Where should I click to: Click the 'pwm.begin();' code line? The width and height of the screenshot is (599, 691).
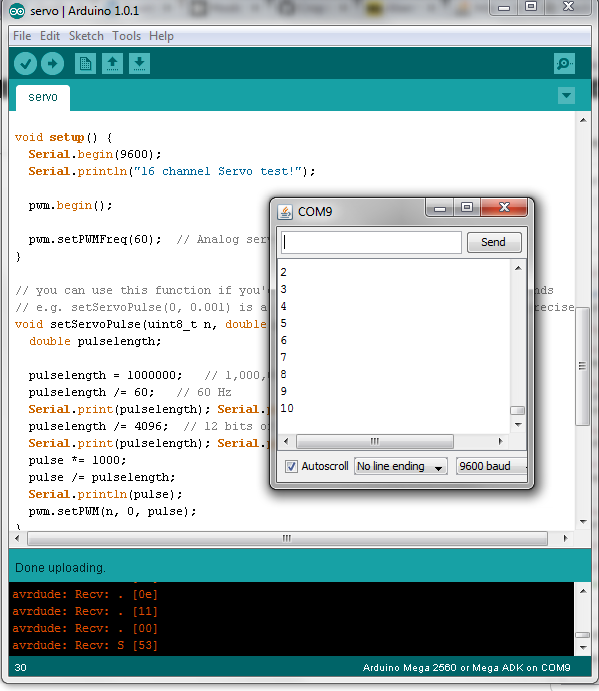coord(71,205)
